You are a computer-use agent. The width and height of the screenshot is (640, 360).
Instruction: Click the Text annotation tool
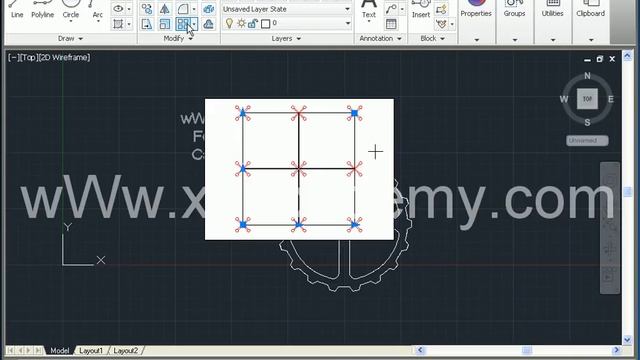[x=369, y=10]
